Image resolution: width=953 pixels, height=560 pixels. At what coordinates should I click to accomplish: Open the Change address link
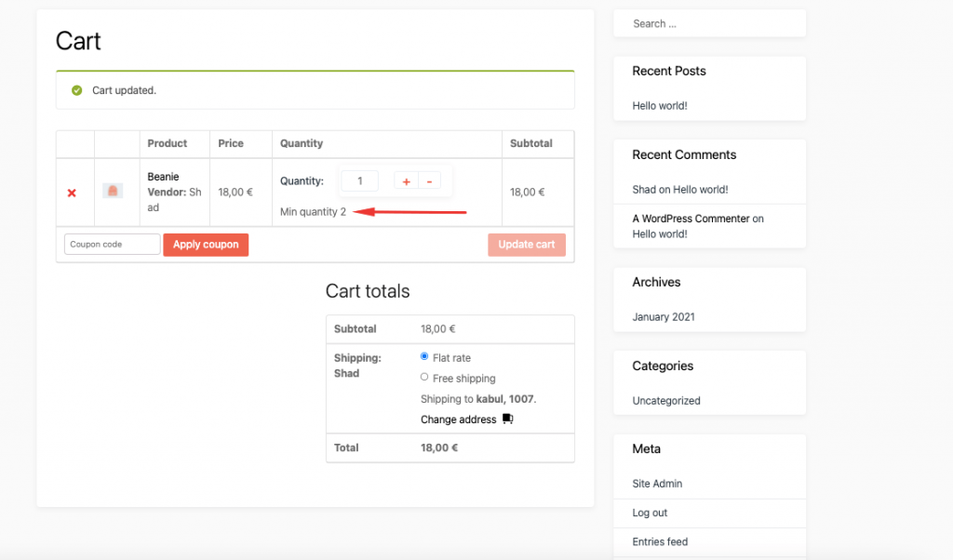[458, 420]
